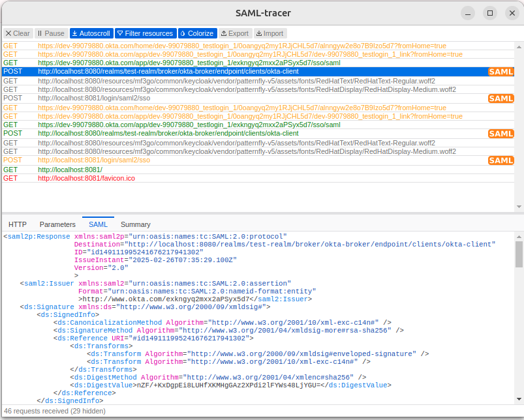Click the SAML badge on the highlighted okta-client POST
Viewport: 524px width, 420px height.
click(x=501, y=72)
